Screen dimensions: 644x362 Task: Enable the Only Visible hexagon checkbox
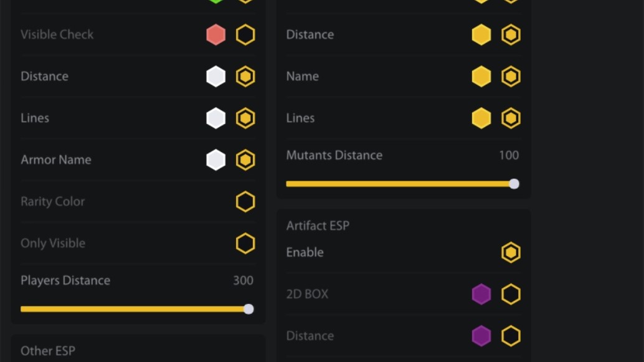[245, 244]
